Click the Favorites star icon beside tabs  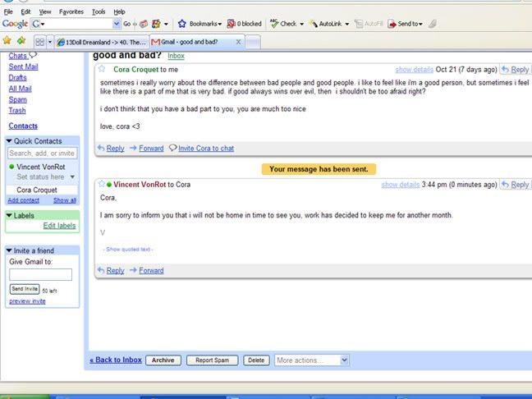[x=7, y=40]
